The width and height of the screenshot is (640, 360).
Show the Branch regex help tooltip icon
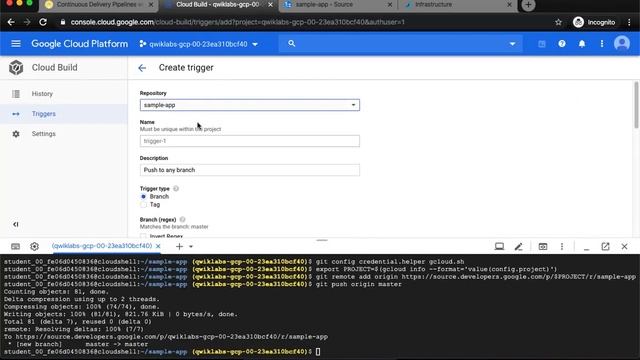click(182, 220)
